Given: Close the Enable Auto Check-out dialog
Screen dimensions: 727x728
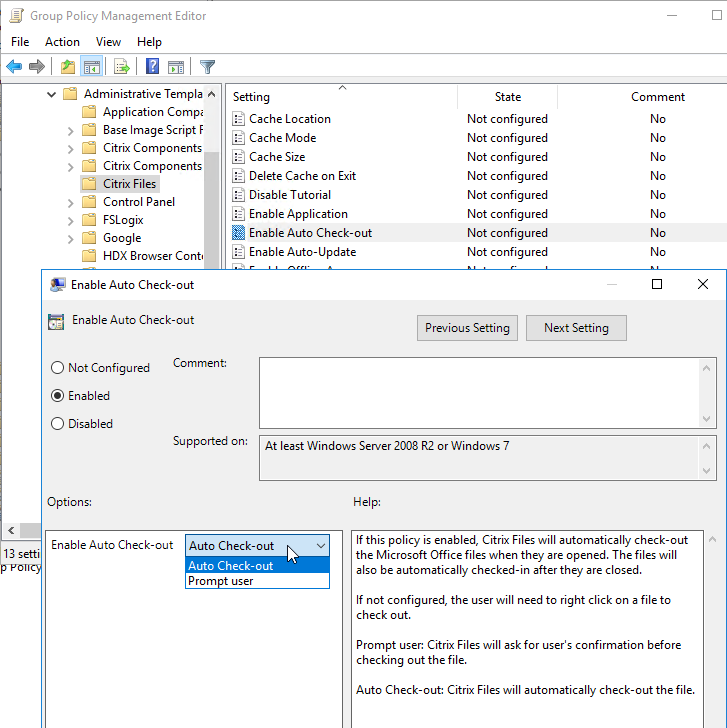Looking at the screenshot, I should point(702,284).
